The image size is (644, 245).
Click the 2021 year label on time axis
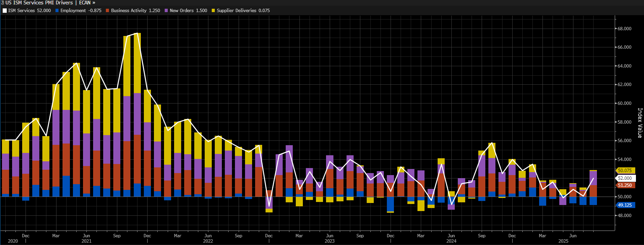86,241
